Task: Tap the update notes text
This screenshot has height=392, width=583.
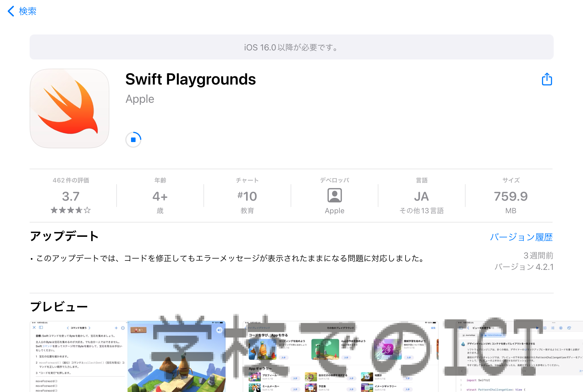Action: (x=228, y=258)
